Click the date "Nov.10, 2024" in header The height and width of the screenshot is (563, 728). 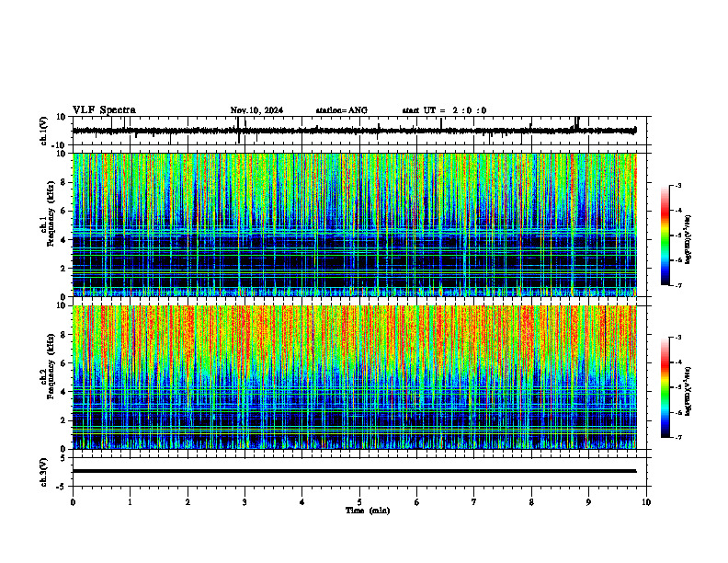tap(256, 110)
